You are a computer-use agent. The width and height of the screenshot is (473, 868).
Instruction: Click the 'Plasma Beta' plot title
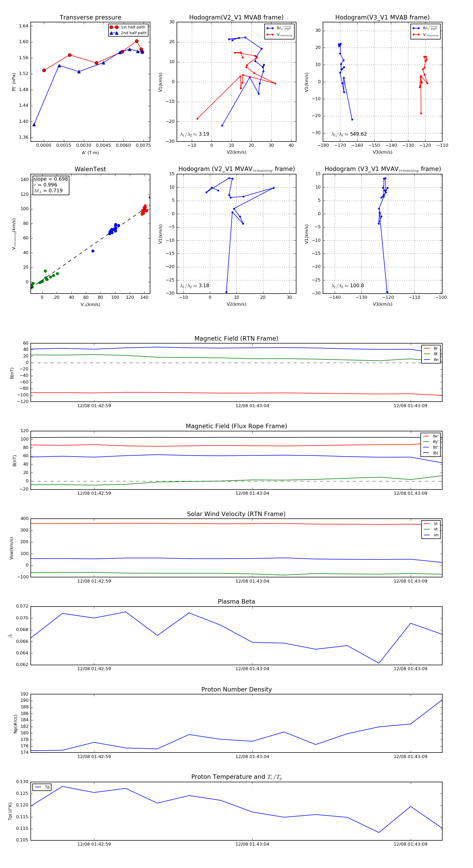(236, 602)
